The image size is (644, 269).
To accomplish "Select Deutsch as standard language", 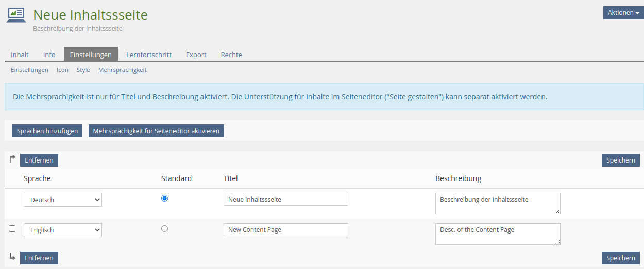I will tap(165, 199).
